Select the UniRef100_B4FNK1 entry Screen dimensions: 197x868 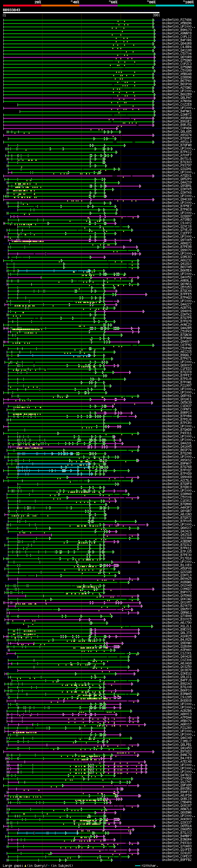176,111
